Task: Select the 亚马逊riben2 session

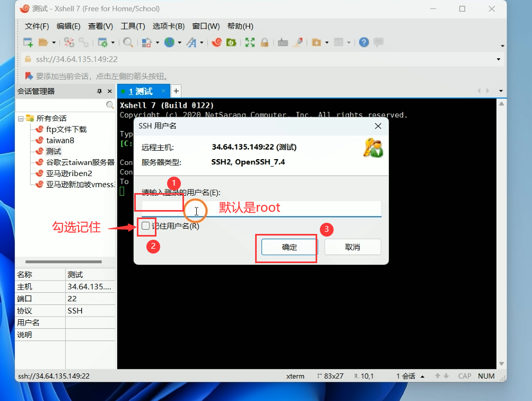Action: [69, 173]
